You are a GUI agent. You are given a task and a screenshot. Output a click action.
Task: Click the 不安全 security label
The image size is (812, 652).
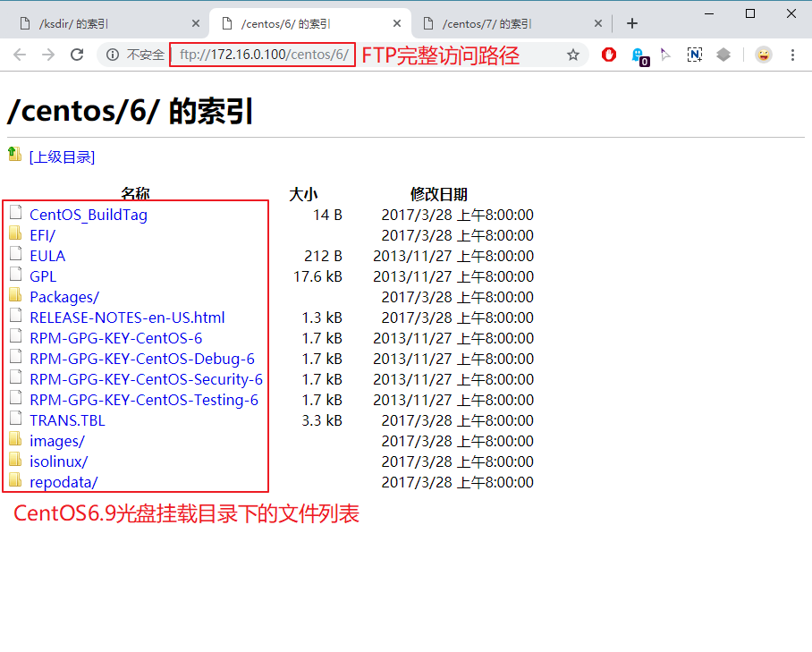coord(146,55)
